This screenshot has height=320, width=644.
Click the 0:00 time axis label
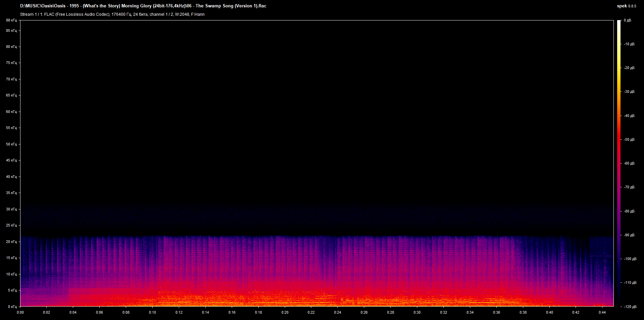(20, 313)
